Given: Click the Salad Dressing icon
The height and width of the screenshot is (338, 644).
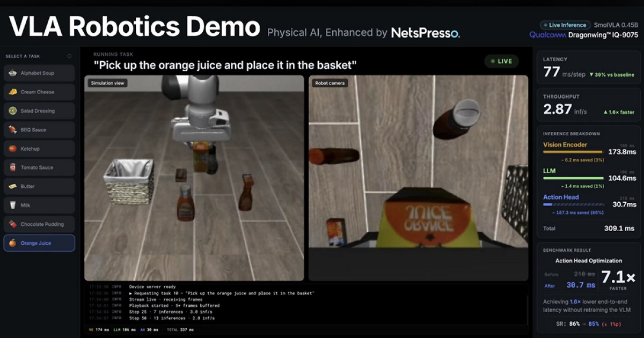Looking at the screenshot, I should (x=12, y=111).
